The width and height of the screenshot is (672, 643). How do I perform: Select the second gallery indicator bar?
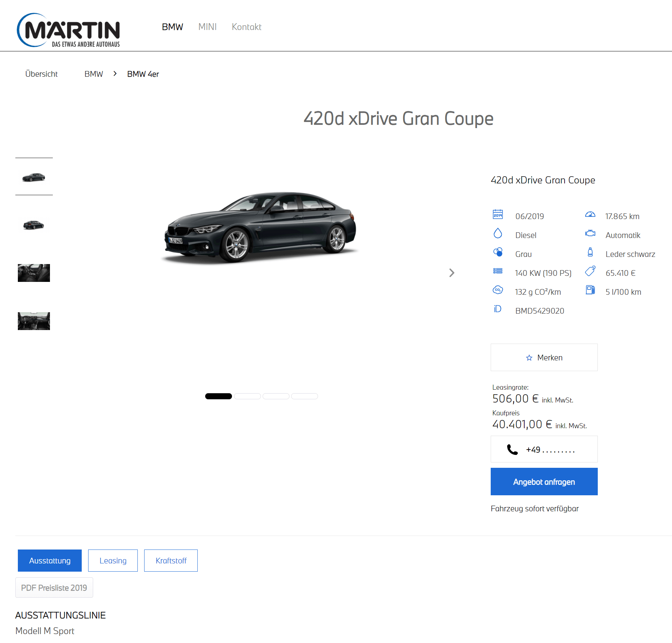[x=247, y=396]
